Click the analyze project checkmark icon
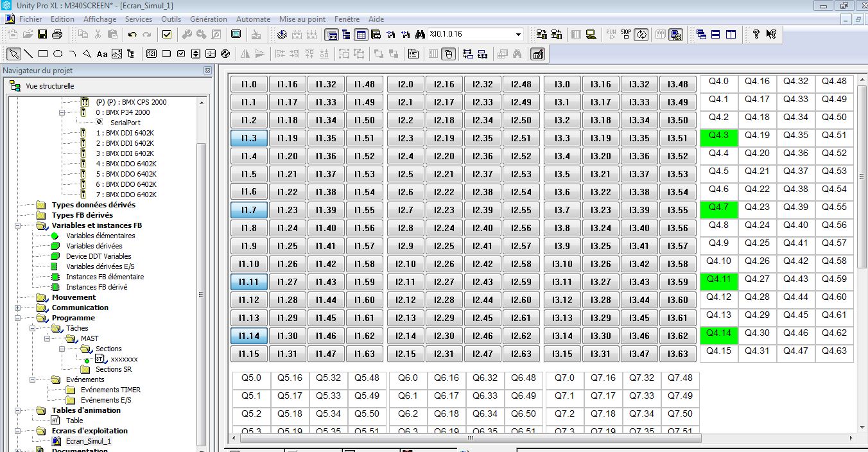Viewport: 868px width, 452px height. 167,34
